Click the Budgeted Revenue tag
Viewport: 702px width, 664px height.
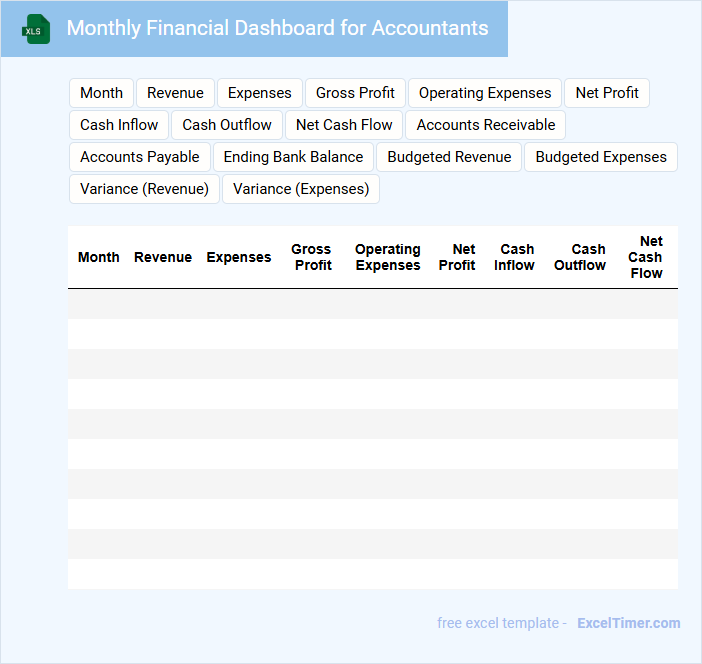(449, 157)
